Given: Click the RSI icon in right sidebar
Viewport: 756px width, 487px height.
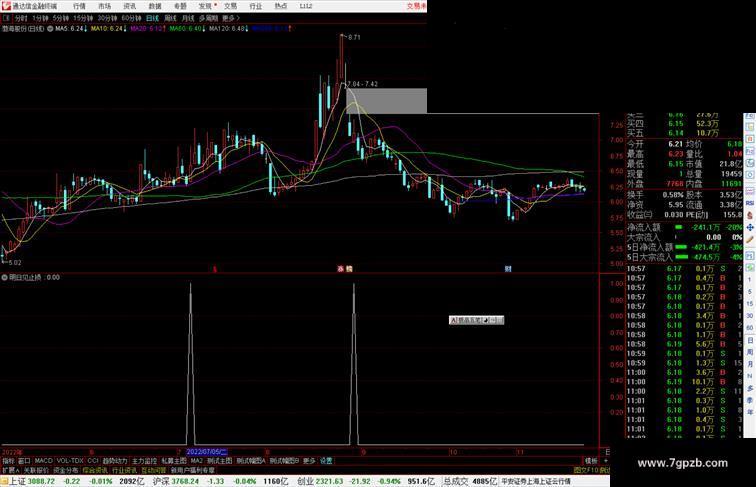Looking at the screenshot, I should pos(750,203).
